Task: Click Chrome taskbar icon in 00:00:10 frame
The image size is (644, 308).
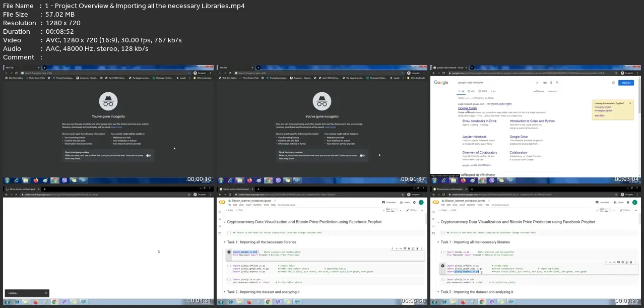Action: 54,180
